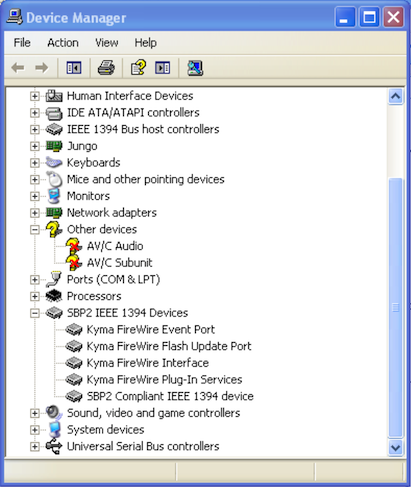Click the vertical scrollbar thumb
Screen dimensions: 411x487
point(396,308)
